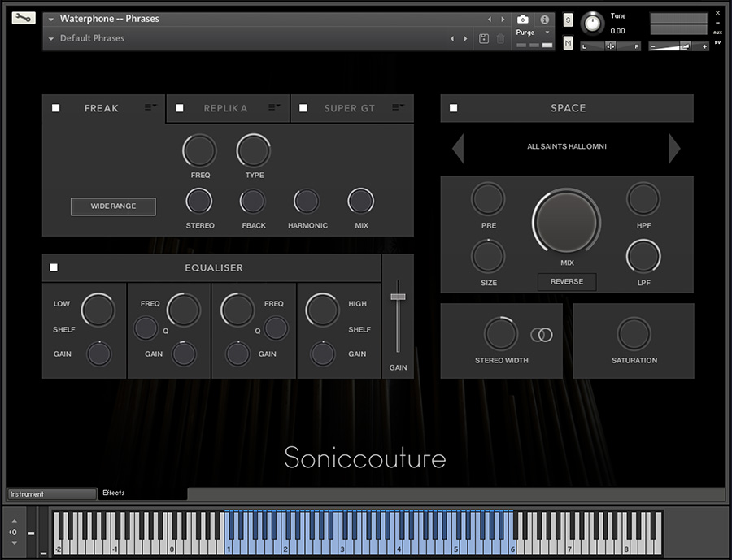Open the REPLIKA preset menu dropdown
Viewport: 732px width, 560px height.
tap(274, 107)
